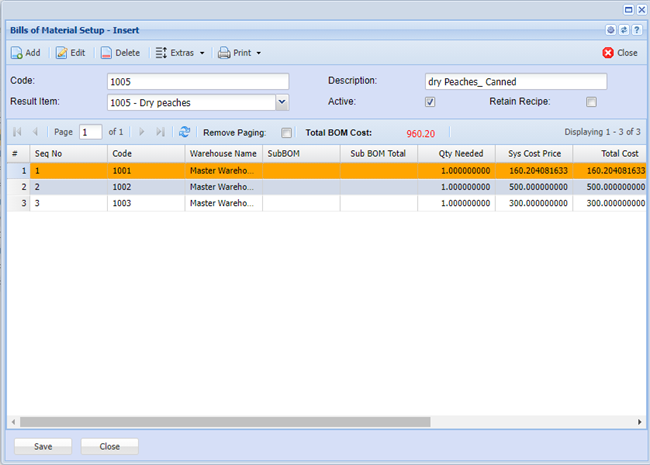Click the Delete toolbar icon
This screenshot has width=650, height=465.
tap(106, 53)
